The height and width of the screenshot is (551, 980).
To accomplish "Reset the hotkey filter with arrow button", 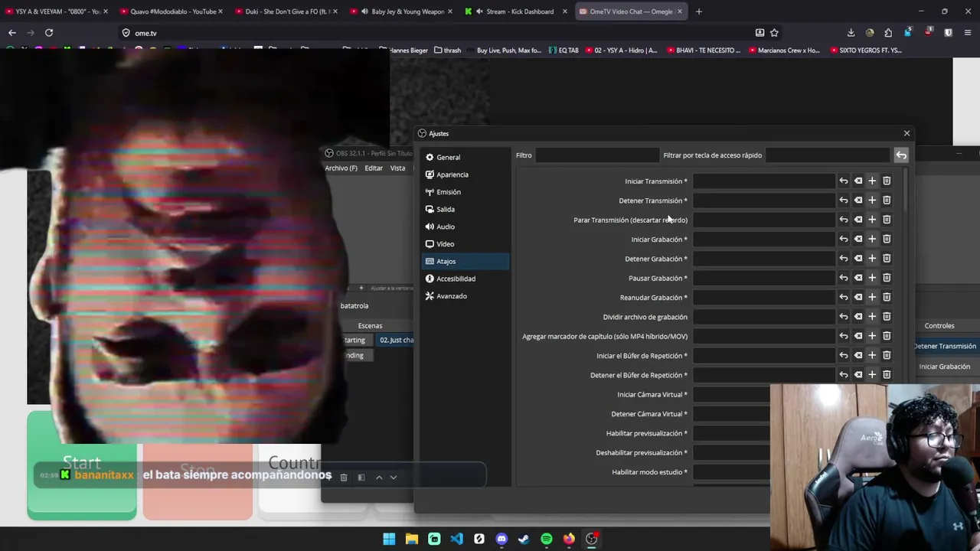I will (901, 155).
